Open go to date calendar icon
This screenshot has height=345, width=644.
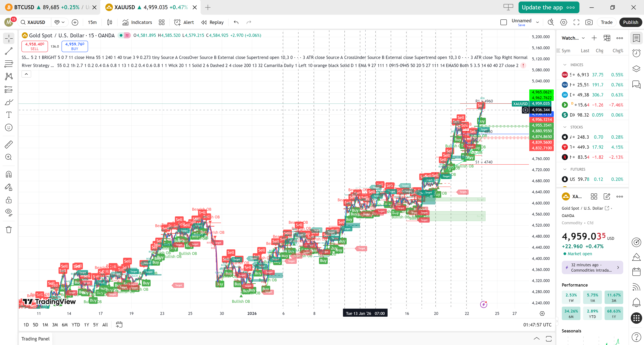[x=119, y=325]
